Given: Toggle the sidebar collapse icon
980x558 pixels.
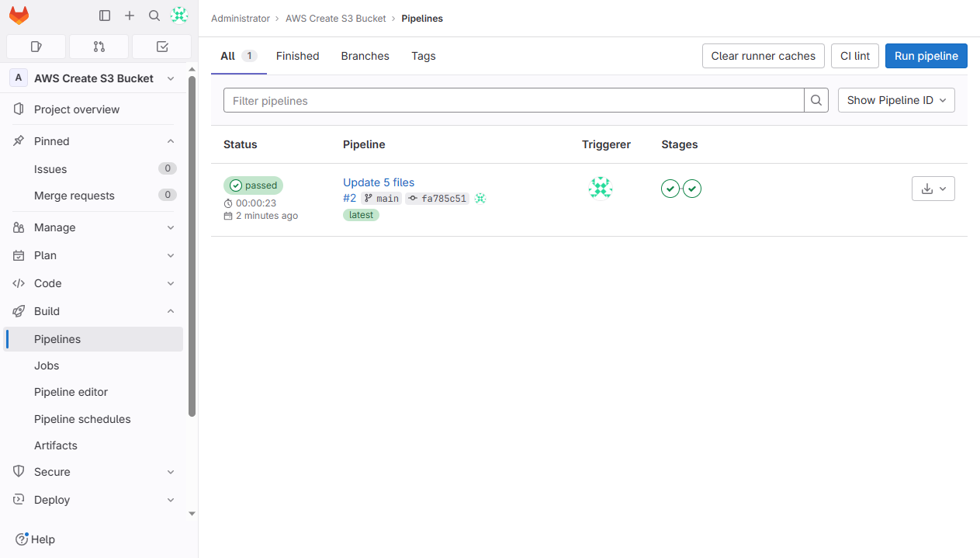Looking at the screenshot, I should point(105,15).
